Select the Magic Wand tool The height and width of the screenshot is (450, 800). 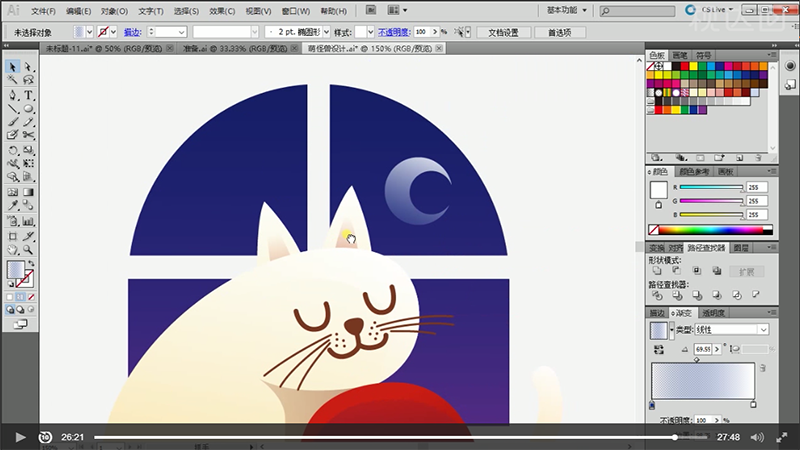13,80
